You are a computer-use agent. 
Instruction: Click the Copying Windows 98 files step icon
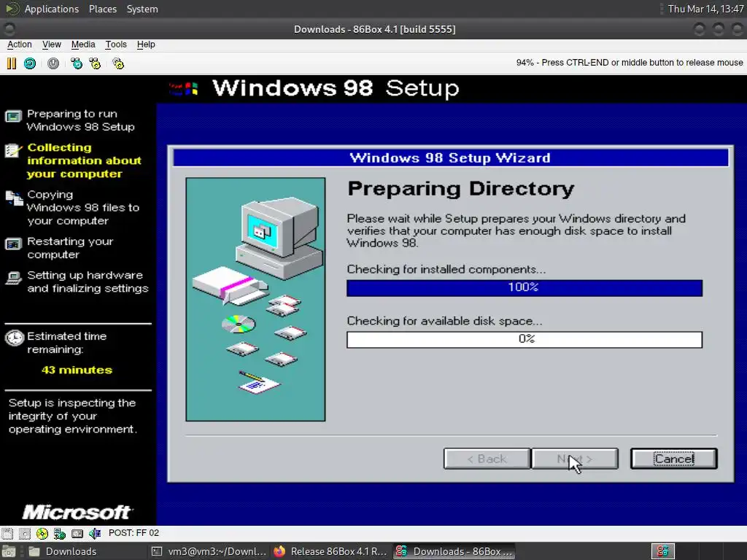pos(14,198)
